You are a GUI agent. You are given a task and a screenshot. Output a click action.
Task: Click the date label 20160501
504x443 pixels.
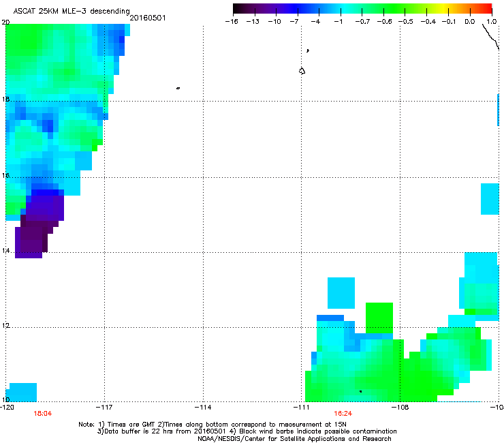point(148,18)
